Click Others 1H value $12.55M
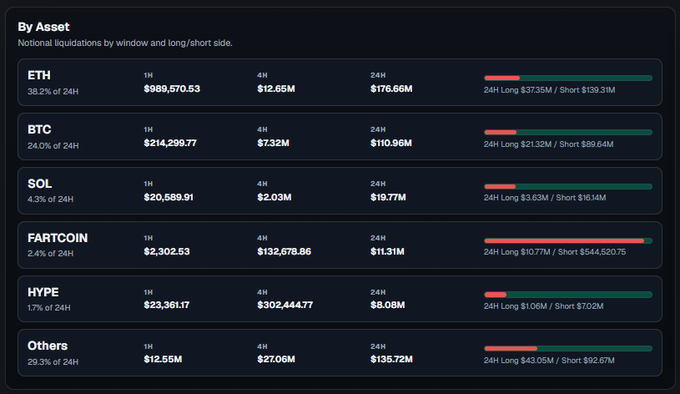 tap(163, 359)
